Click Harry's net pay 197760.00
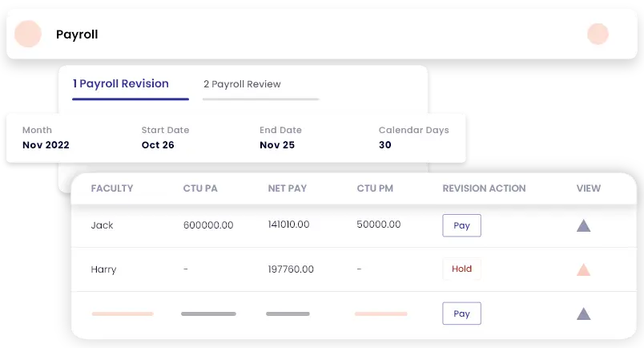 [291, 269]
